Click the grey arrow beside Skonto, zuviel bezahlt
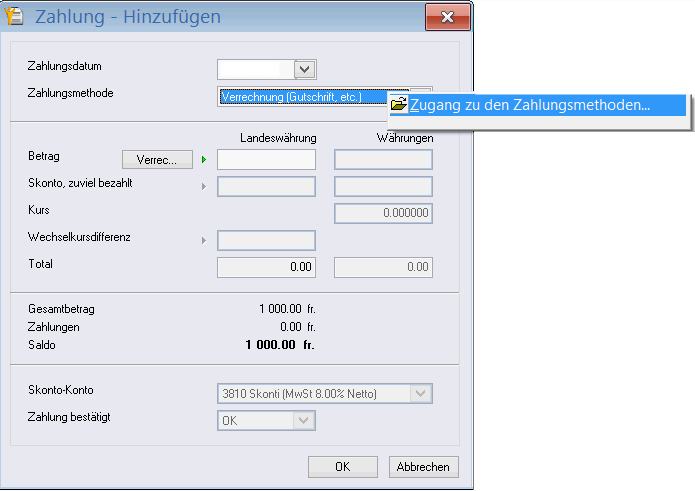 (205, 187)
